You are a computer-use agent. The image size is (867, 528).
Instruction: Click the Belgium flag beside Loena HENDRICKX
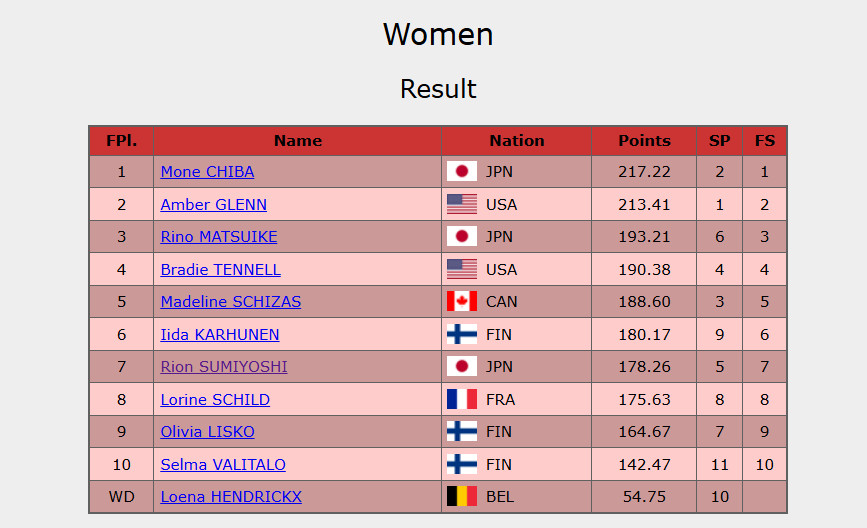[461, 497]
